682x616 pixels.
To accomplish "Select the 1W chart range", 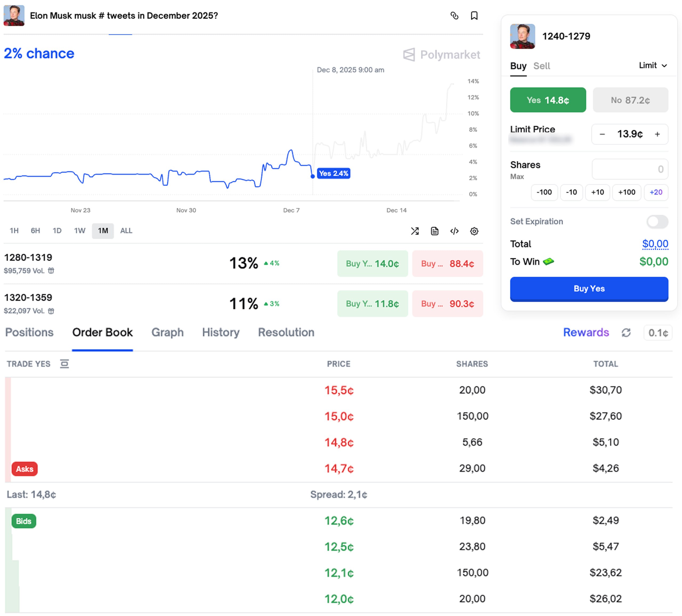I will [x=79, y=231].
